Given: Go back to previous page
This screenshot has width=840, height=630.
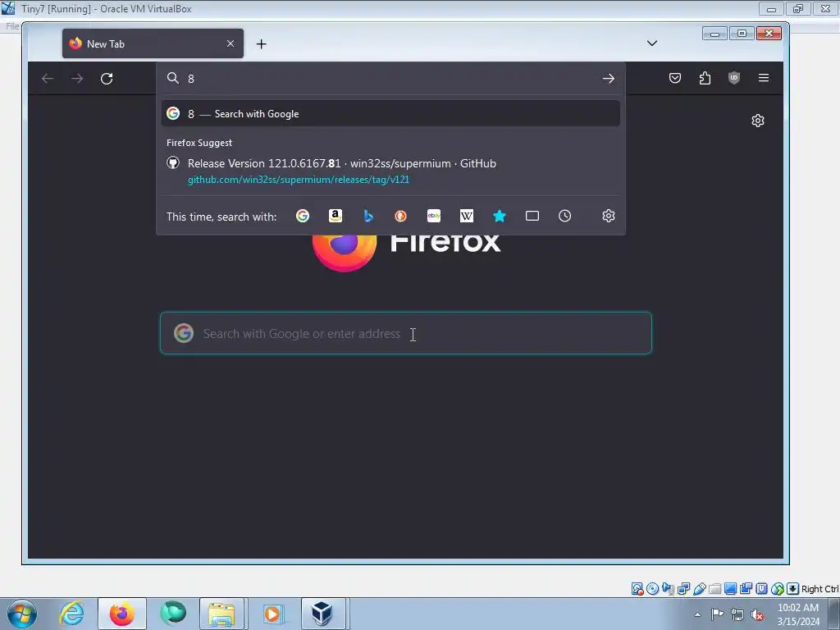Looking at the screenshot, I should coord(48,79).
